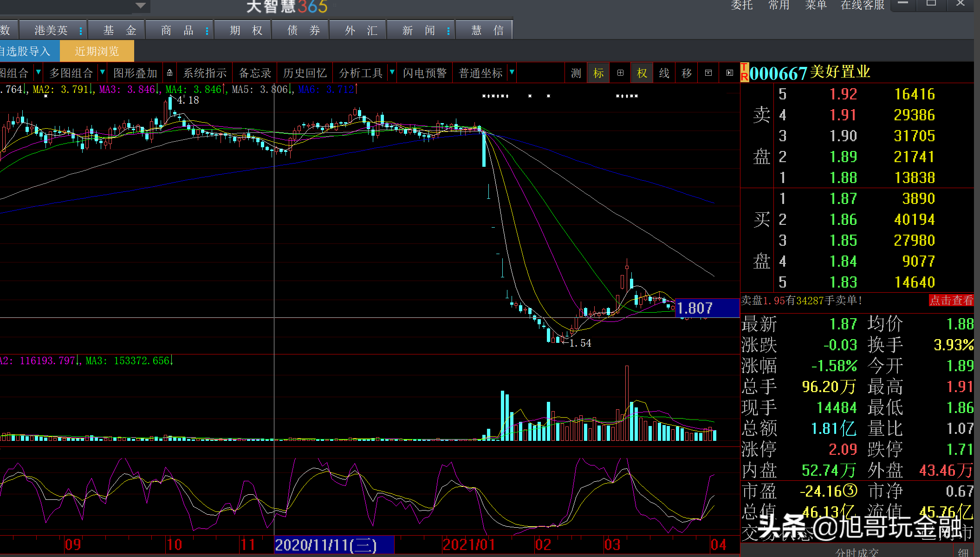Click the 多图组合 toolbar button
980x557 pixels.
[x=71, y=73]
